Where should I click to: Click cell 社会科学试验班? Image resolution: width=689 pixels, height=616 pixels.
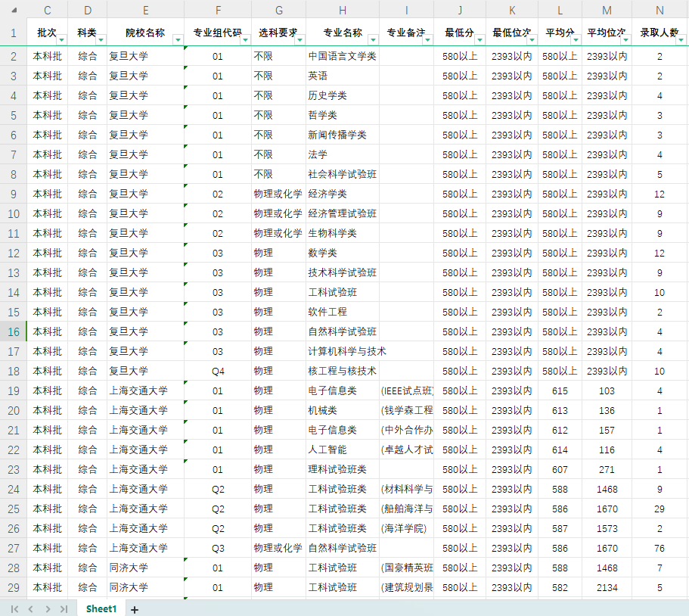pos(343,174)
